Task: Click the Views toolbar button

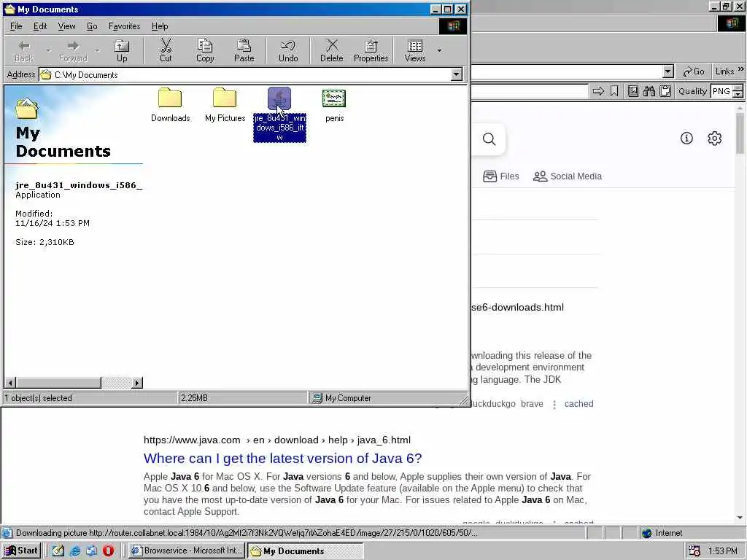Action: click(415, 51)
